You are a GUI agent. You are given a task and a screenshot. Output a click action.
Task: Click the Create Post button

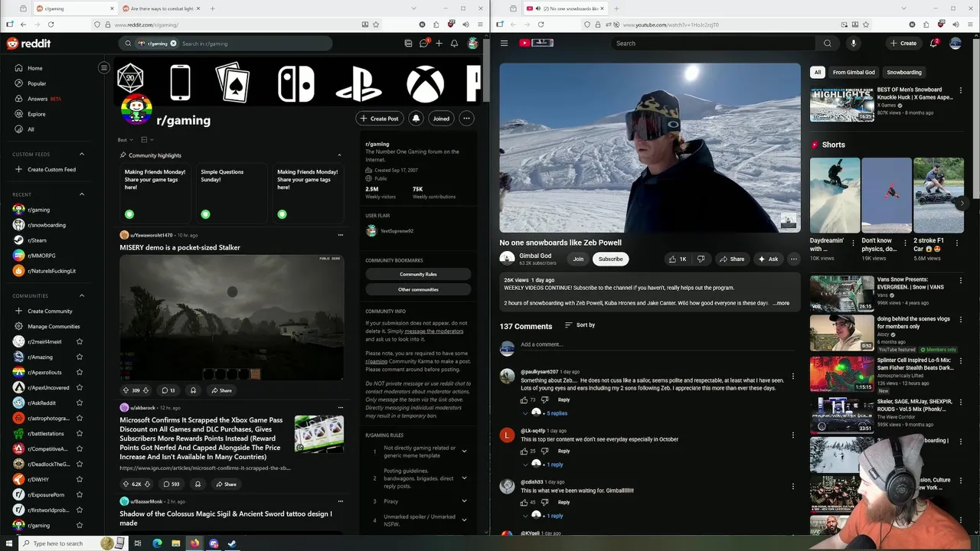click(x=380, y=119)
